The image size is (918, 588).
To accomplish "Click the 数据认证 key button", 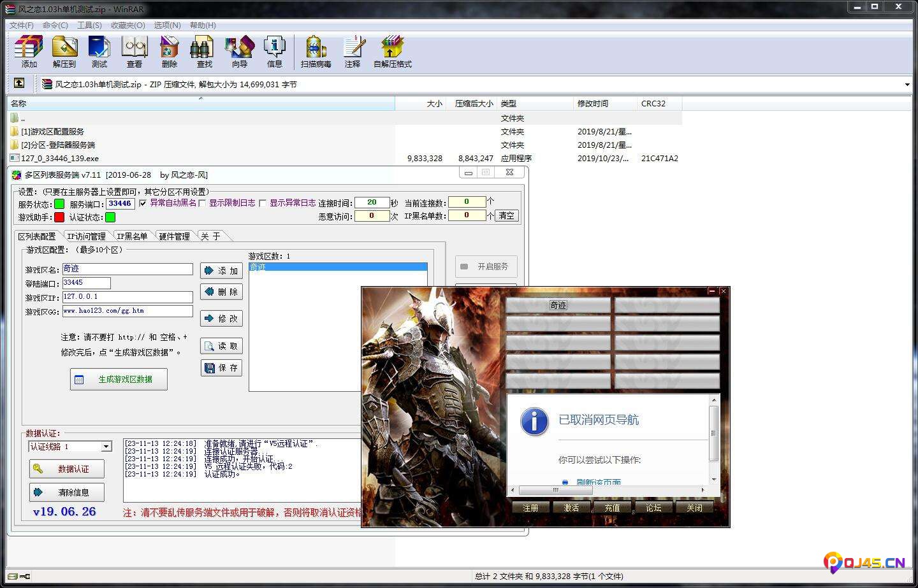I will pyautogui.click(x=67, y=469).
